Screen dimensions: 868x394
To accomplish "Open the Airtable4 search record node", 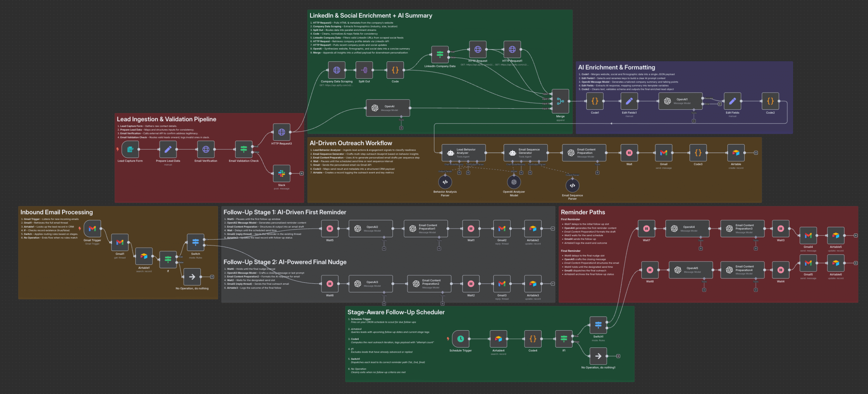I will [498, 339].
